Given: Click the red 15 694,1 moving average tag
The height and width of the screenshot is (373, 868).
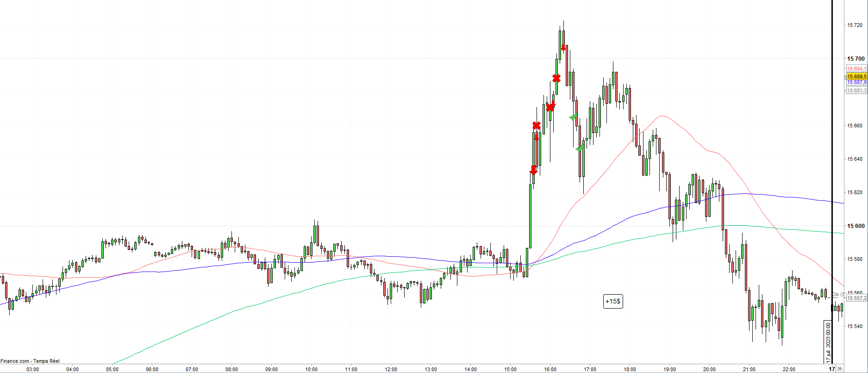Looking at the screenshot, I should click(856, 69).
